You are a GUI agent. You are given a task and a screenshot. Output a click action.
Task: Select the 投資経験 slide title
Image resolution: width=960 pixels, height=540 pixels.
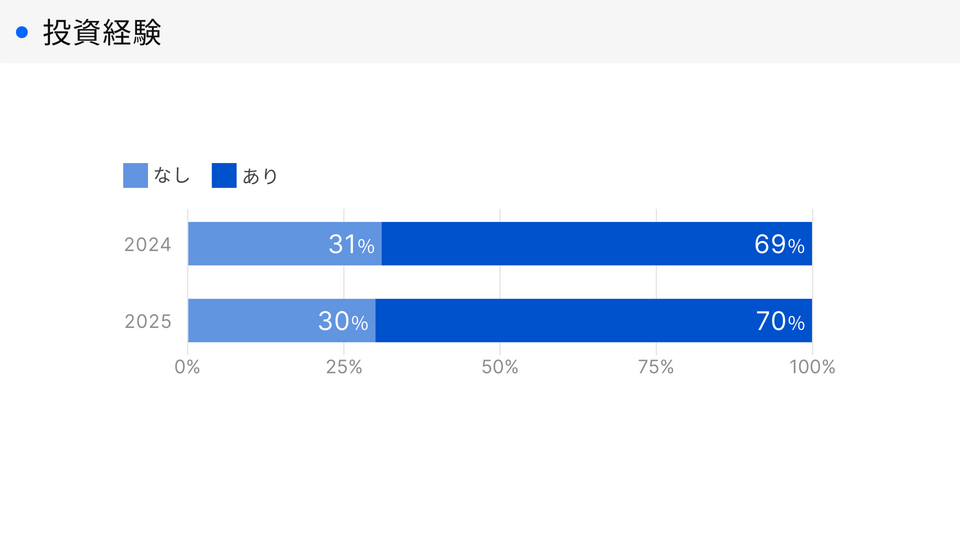102,33
